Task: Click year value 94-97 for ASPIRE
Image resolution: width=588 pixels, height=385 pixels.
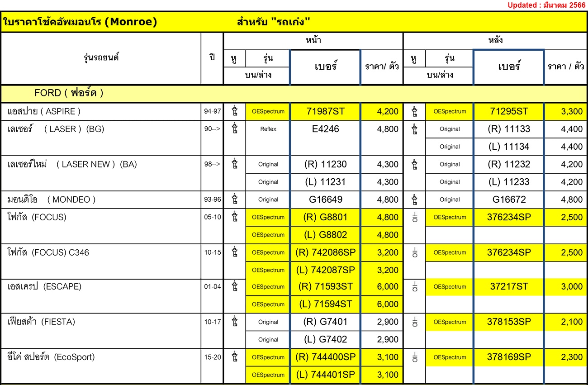Action: [213, 111]
